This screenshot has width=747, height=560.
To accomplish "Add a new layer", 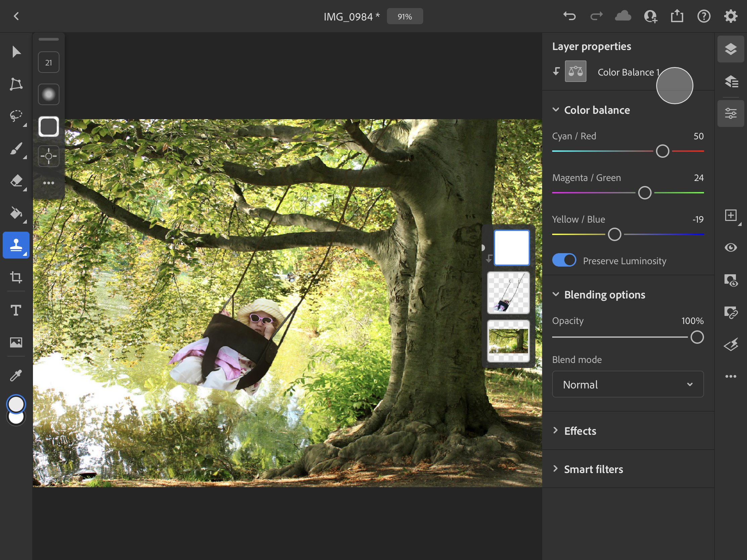I will [x=731, y=215].
